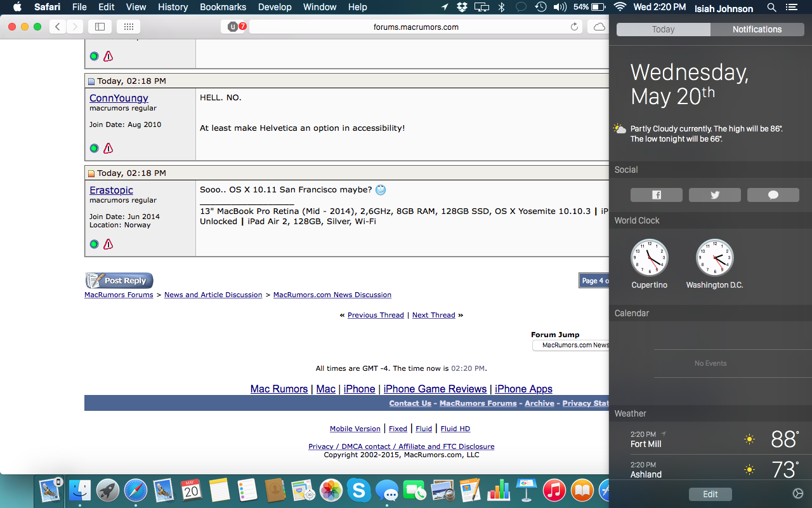Open iBooks orange icon in Dock
Viewport: 812px width, 508px height.
(x=582, y=490)
